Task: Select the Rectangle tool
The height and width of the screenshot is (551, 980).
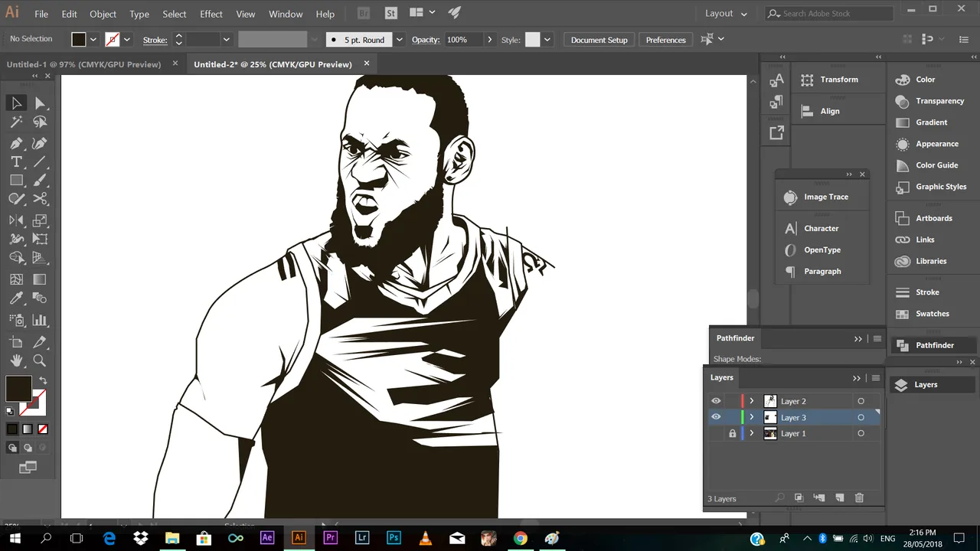Action: 16,181
